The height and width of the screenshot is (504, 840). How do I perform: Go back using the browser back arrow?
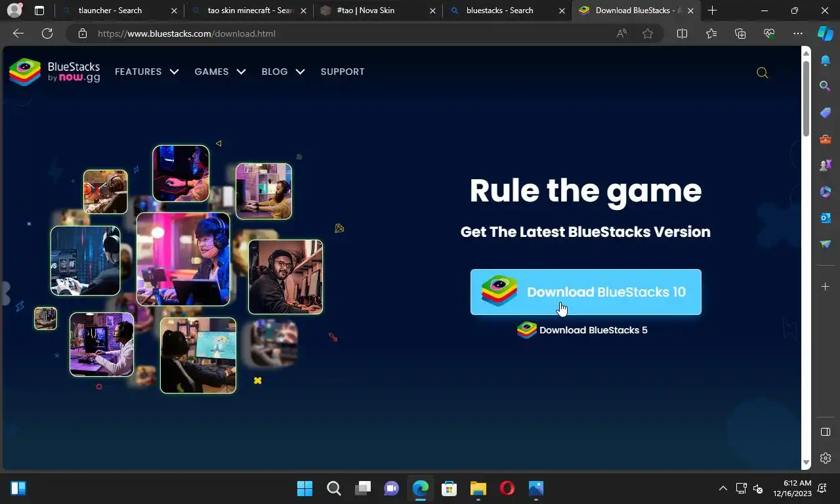coord(18,33)
